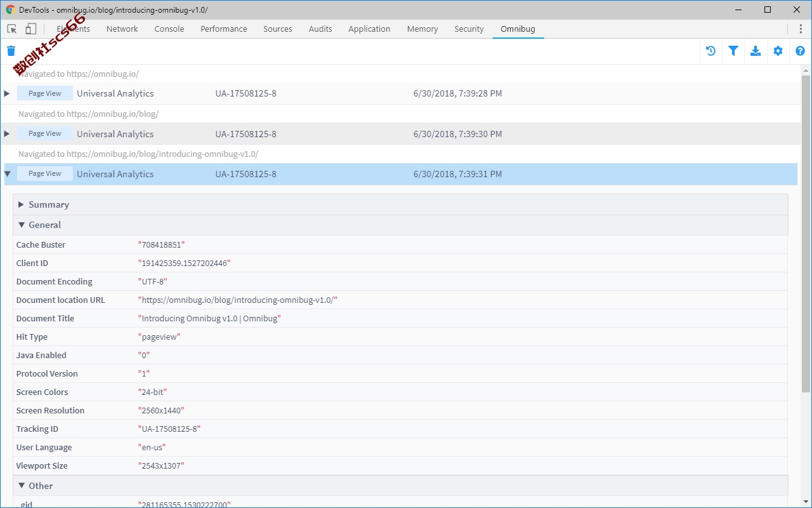The height and width of the screenshot is (508, 812).
Task: Switch to the Network tab
Action: (x=122, y=29)
